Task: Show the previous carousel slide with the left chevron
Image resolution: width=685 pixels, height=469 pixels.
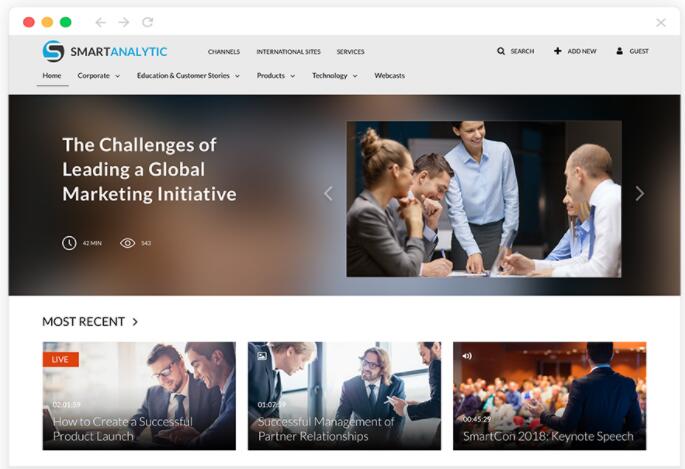Action: click(x=329, y=193)
